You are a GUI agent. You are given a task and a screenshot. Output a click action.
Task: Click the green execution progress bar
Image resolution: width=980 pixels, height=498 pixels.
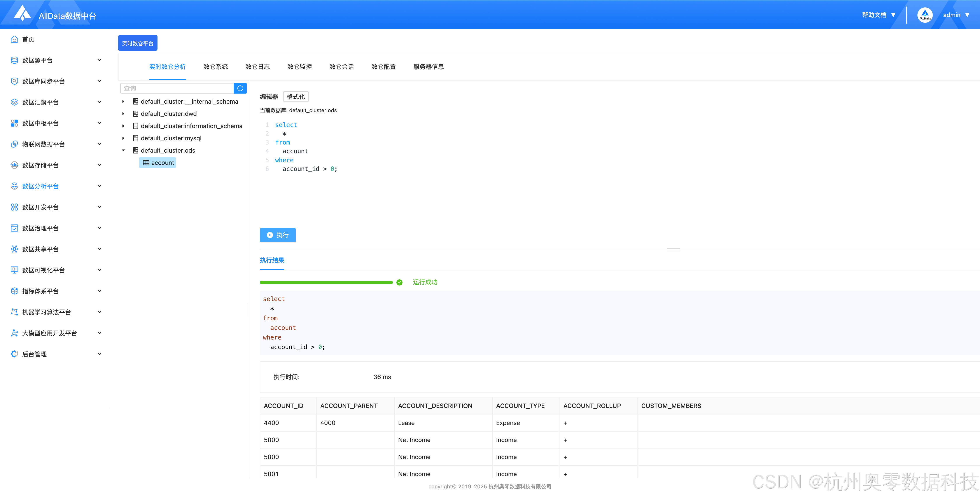326,282
